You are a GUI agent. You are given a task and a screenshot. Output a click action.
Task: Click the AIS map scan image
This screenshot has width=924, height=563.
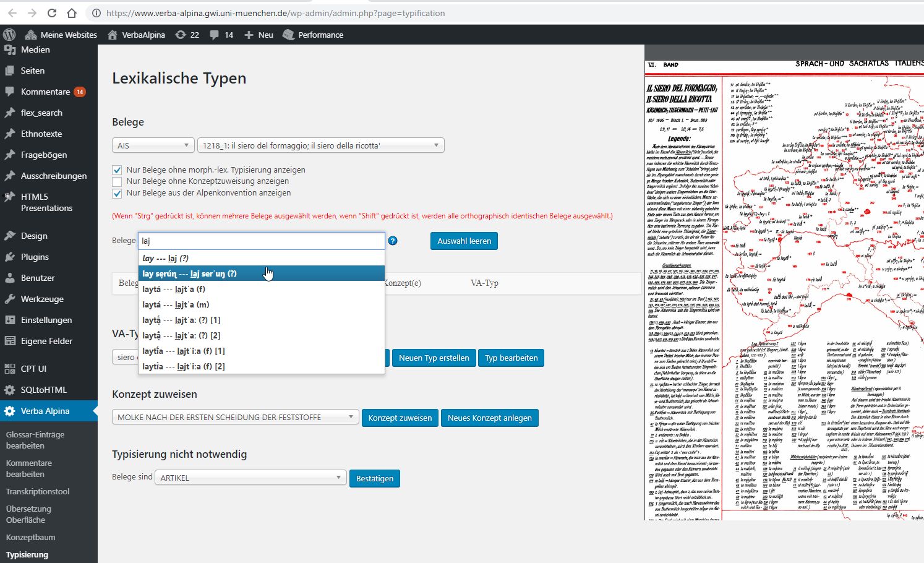pos(784,282)
